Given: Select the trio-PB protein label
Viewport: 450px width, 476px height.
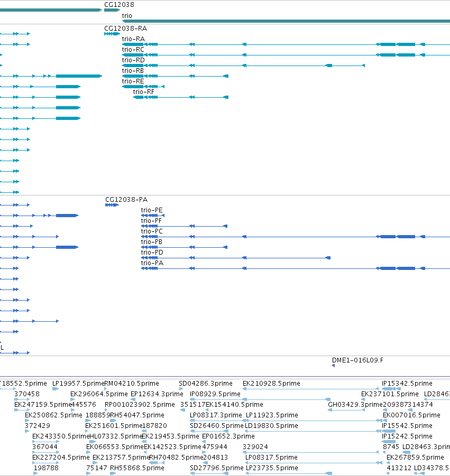Looking at the screenshot, I should pos(152,242).
